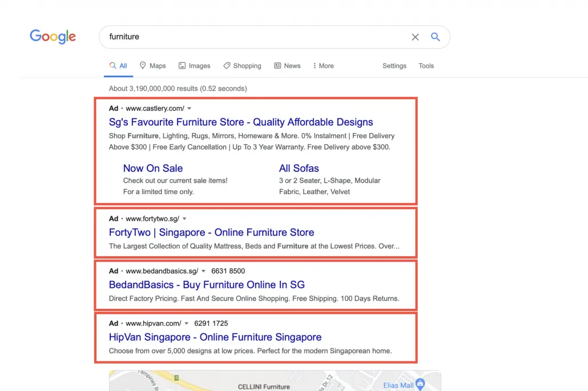Click the www.hipvan.com/ ad URL
This screenshot has height=391, width=588.
tap(154, 324)
